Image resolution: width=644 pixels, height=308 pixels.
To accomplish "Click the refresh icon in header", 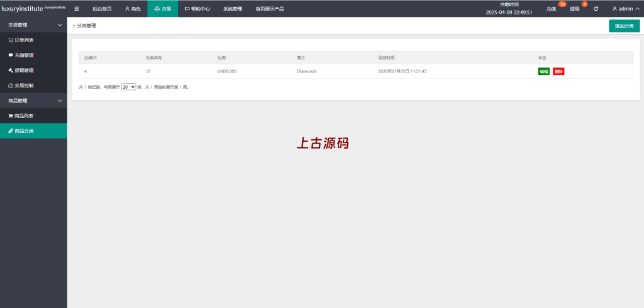I will [596, 9].
